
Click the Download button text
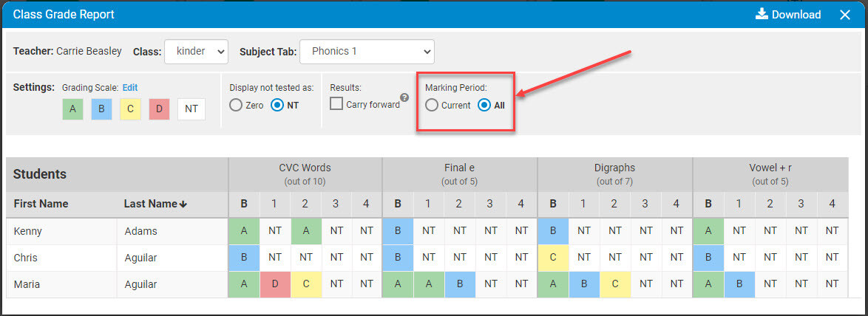tap(796, 15)
